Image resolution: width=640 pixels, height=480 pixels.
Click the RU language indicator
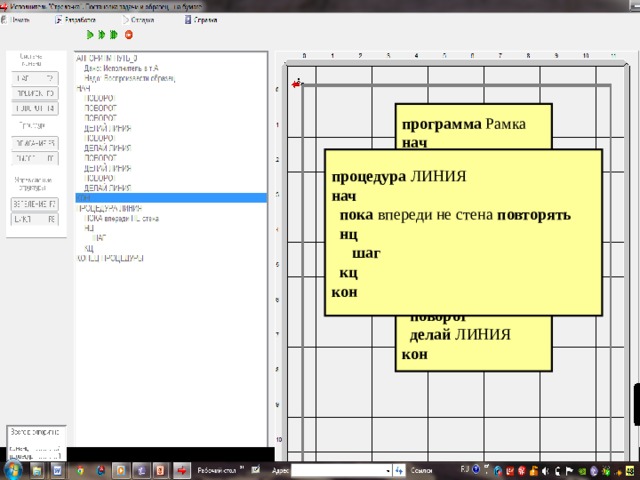click(x=464, y=469)
